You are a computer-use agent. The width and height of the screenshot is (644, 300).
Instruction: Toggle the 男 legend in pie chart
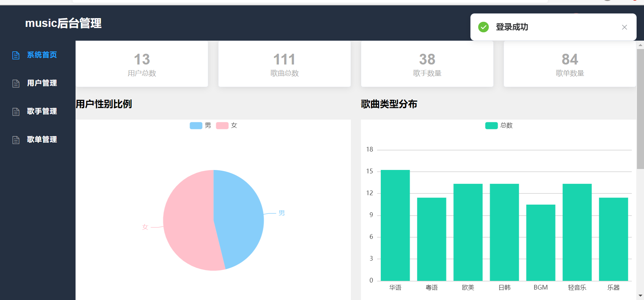(200, 125)
